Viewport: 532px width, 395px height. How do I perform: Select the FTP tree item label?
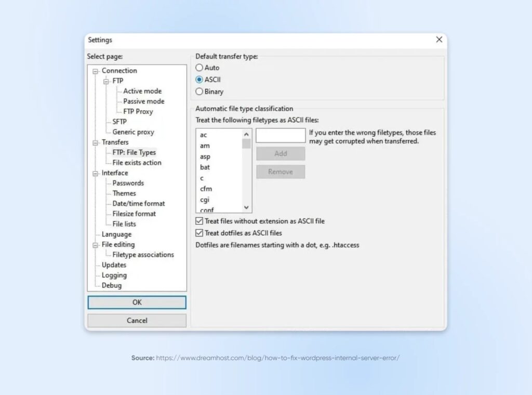[x=118, y=81]
